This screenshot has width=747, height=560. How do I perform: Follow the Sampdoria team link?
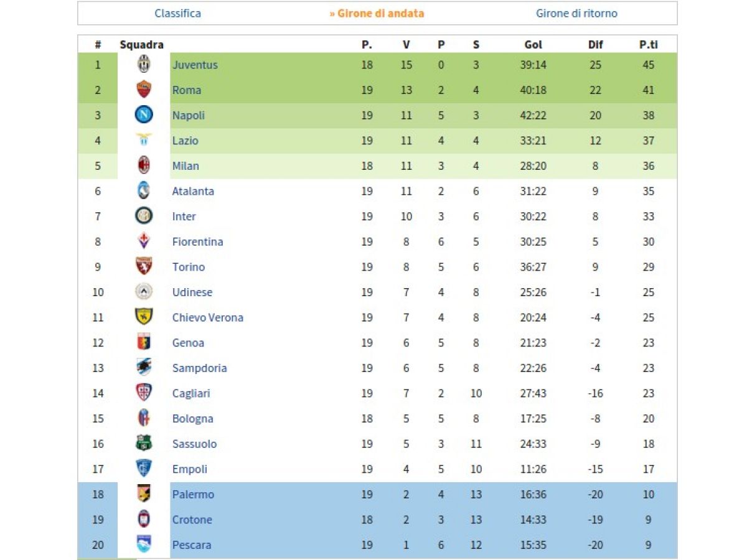[x=199, y=368]
